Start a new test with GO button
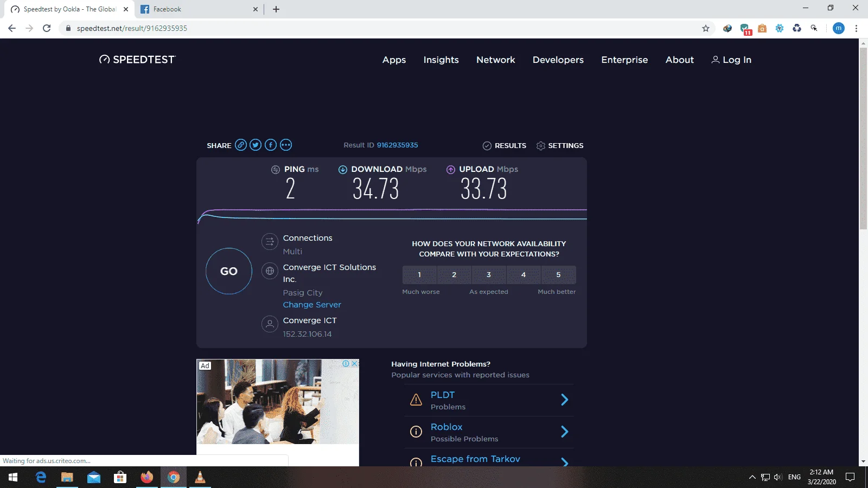Image resolution: width=868 pixels, height=488 pixels. click(229, 271)
